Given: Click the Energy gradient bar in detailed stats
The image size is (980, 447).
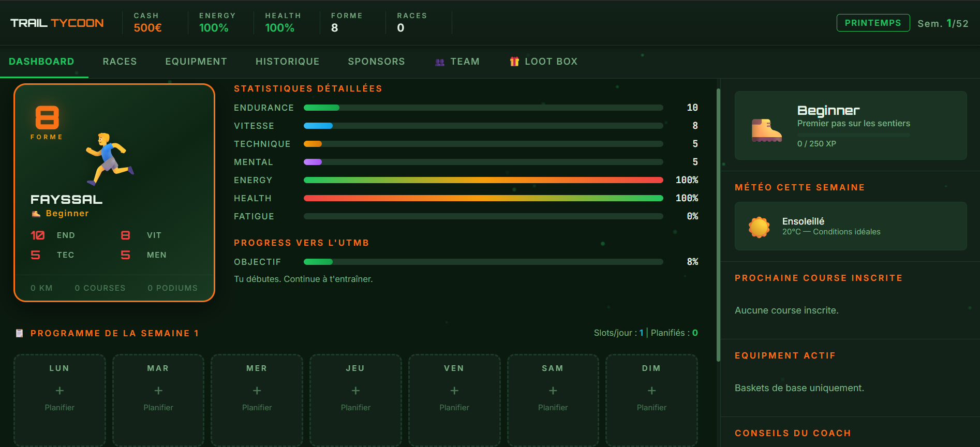Looking at the screenshot, I should (x=483, y=180).
